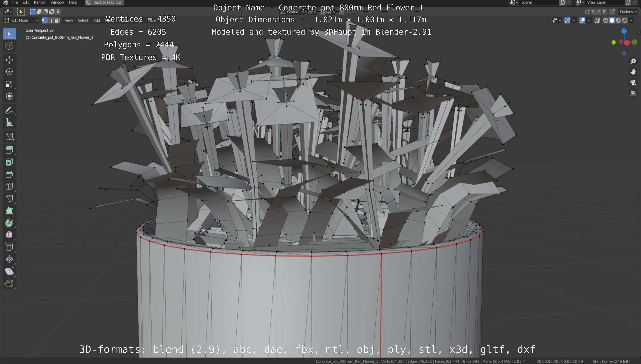Browse scenes with Scene icon dropdown

(x=514, y=2)
